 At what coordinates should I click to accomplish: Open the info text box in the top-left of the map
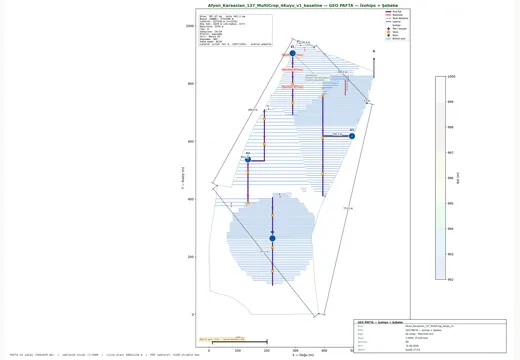pos(236,30)
